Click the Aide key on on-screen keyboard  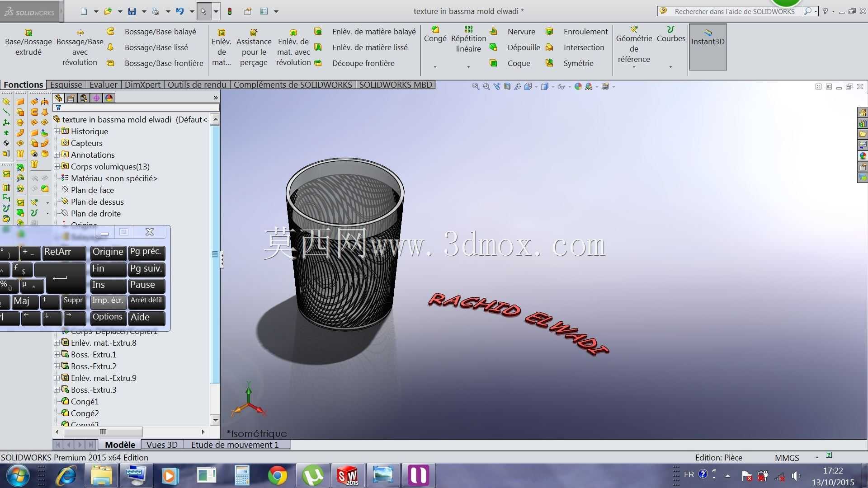tap(146, 318)
